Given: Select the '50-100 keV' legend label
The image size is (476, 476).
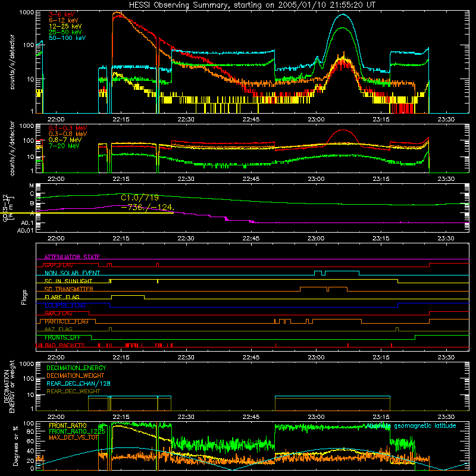Looking at the screenshot, I should click(x=67, y=38).
